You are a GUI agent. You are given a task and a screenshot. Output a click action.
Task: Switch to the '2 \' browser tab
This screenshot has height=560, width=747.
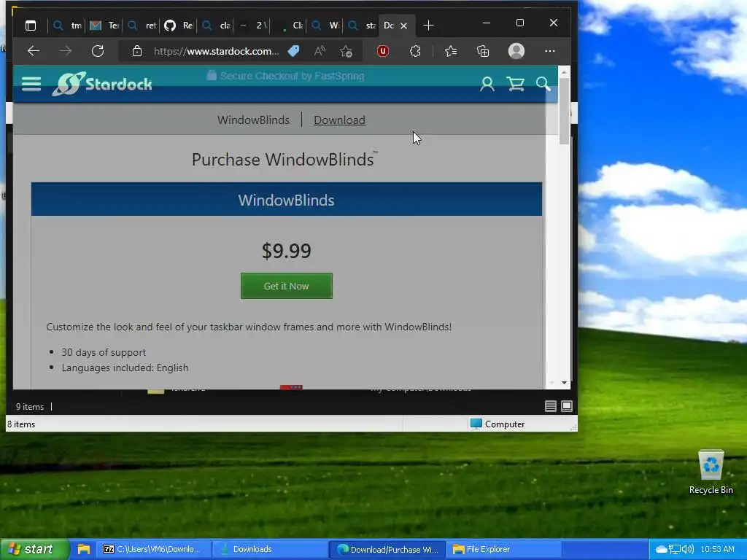pyautogui.click(x=252, y=26)
